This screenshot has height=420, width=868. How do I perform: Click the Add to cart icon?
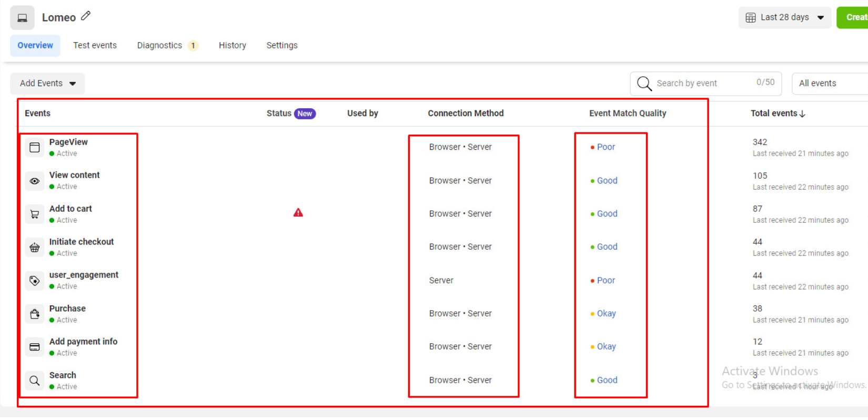pos(35,214)
